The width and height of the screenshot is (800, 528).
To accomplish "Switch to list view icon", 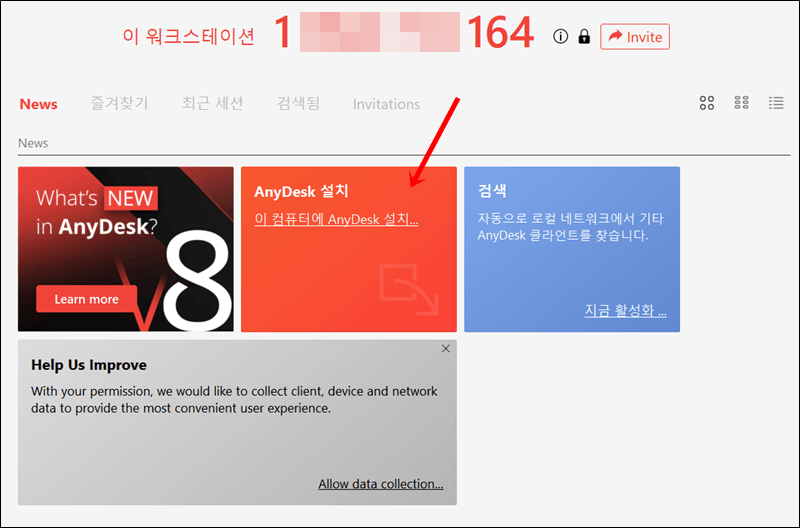I will (776, 103).
